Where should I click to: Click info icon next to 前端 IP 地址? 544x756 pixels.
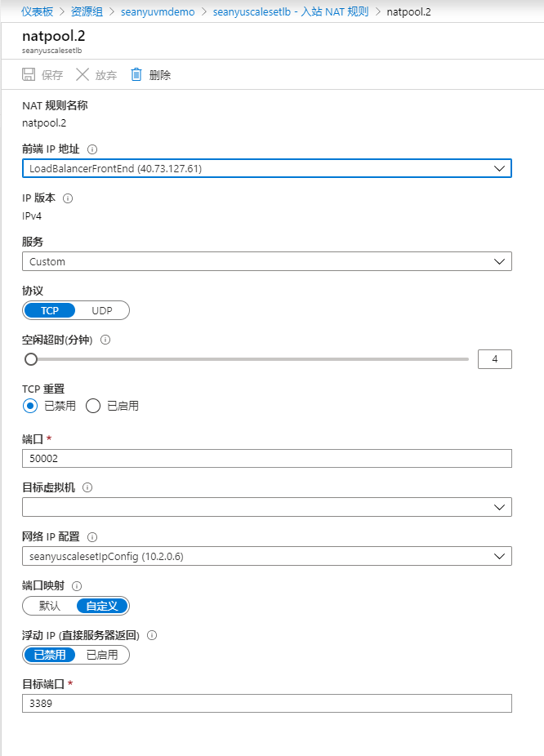[x=92, y=149]
